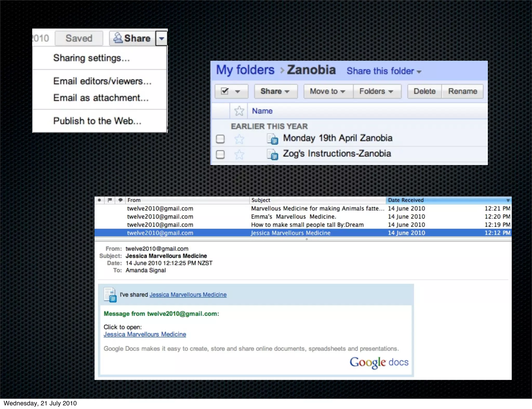Star the Zog's Instructions-Zanobia document
Viewport: 532px width, 409px height.
click(239, 155)
